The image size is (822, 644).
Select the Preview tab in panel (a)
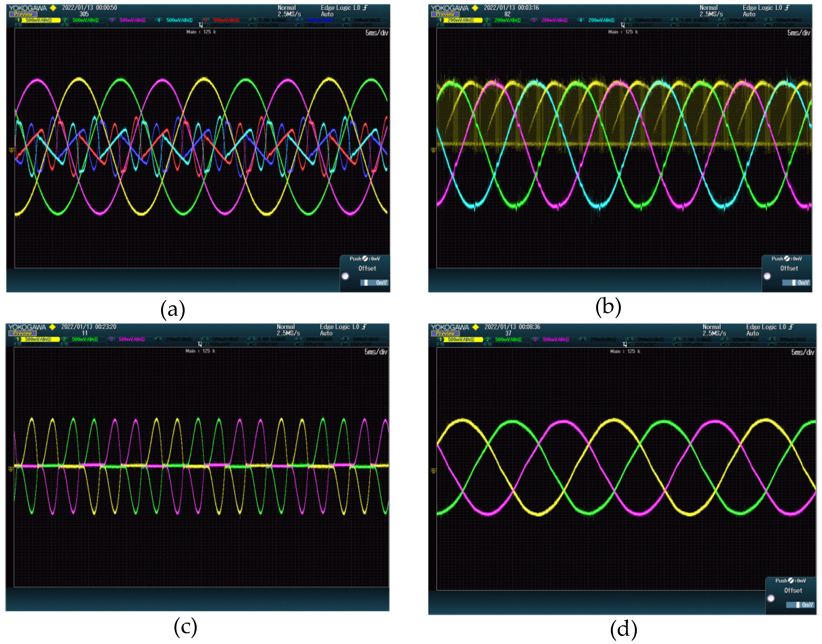click(23, 14)
